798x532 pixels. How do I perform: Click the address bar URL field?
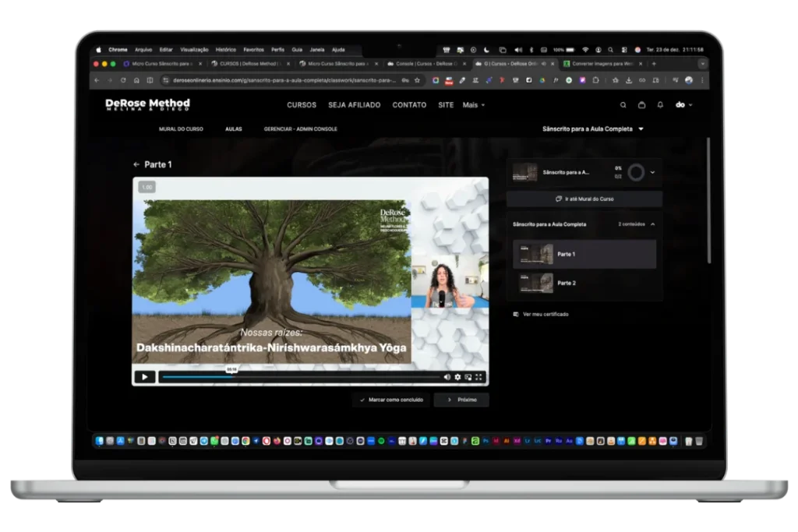tap(285, 80)
